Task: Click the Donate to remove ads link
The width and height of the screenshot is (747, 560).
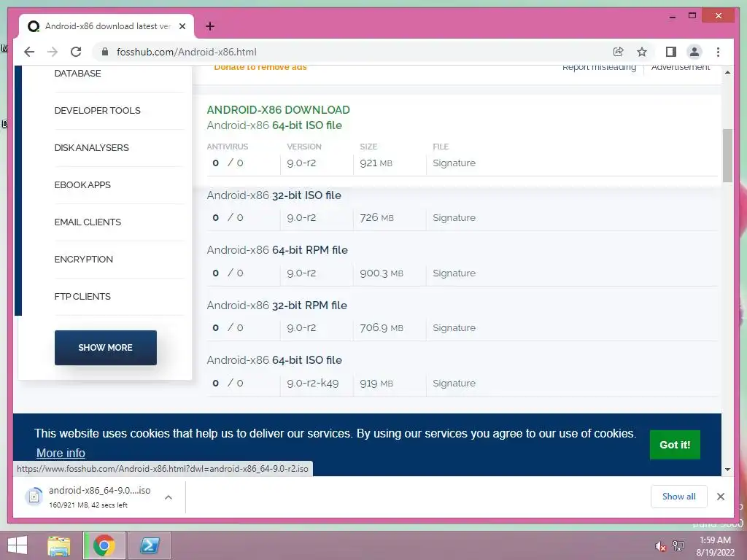Action: pyautogui.click(x=260, y=67)
